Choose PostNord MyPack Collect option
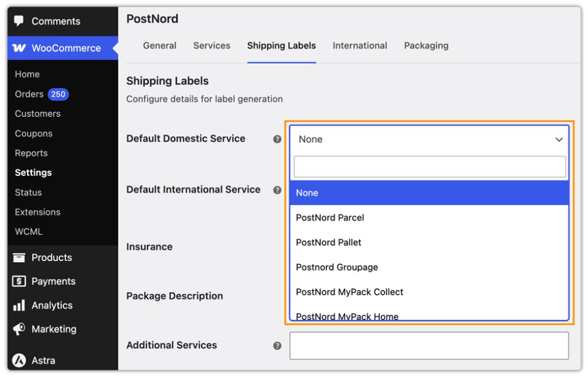The width and height of the screenshot is (588, 378). point(429,292)
